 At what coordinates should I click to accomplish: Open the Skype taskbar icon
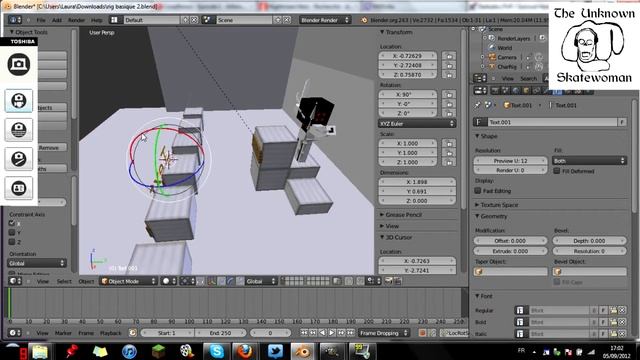click(216, 351)
